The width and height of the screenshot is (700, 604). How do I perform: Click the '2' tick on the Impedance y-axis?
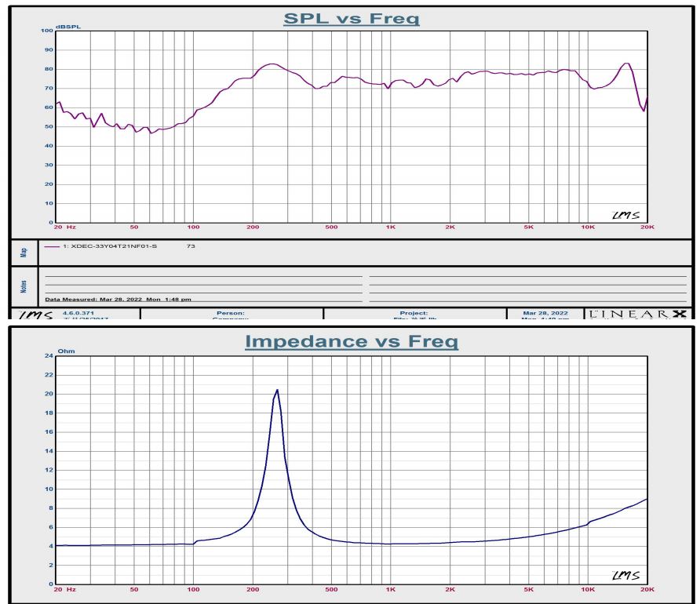coord(51,566)
